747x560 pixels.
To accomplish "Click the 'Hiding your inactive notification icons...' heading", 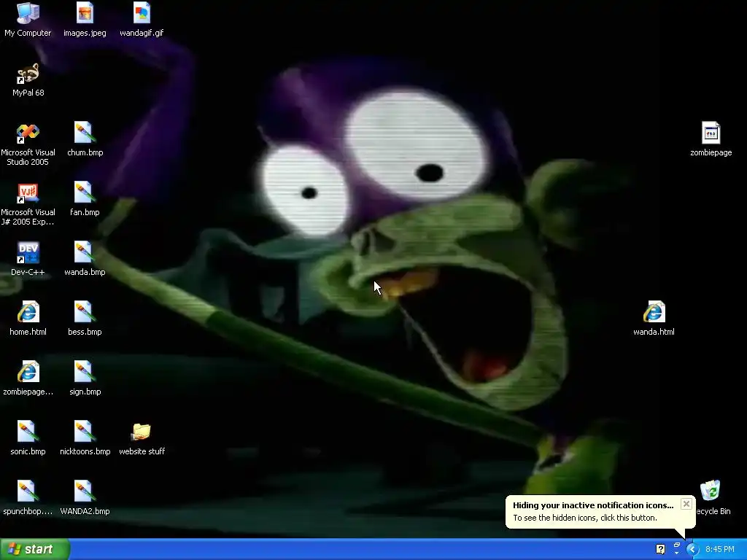I will 593,505.
